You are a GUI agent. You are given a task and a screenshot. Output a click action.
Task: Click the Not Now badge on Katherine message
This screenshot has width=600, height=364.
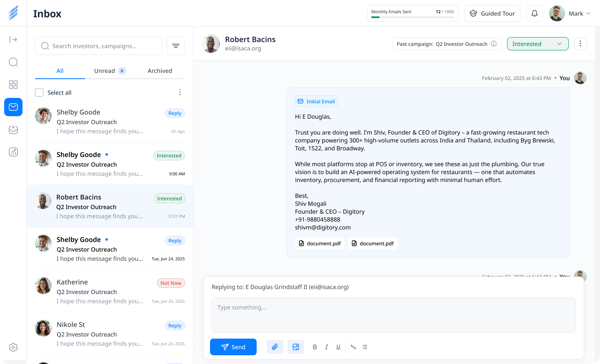[x=171, y=283]
